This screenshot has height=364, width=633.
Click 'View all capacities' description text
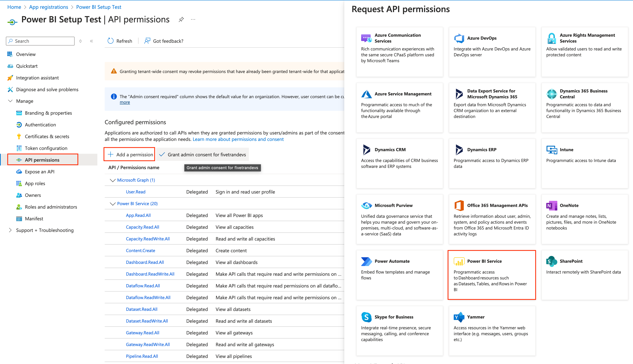click(x=235, y=227)
